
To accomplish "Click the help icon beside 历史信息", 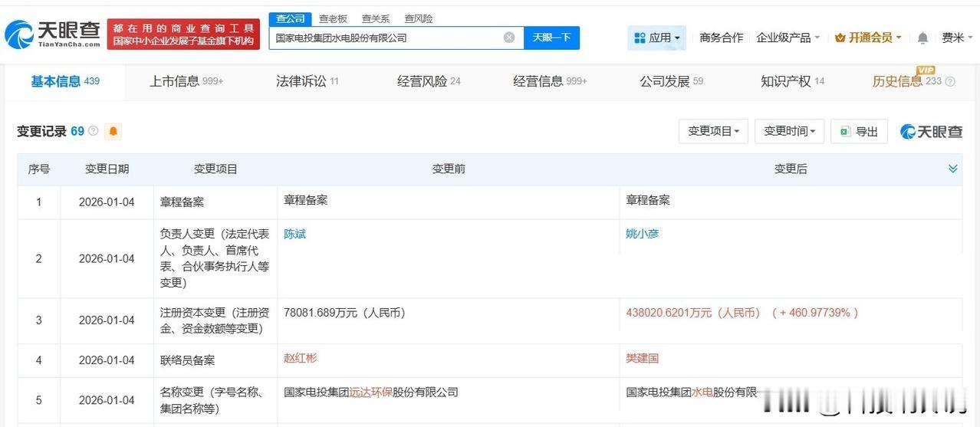I will tap(951, 81).
